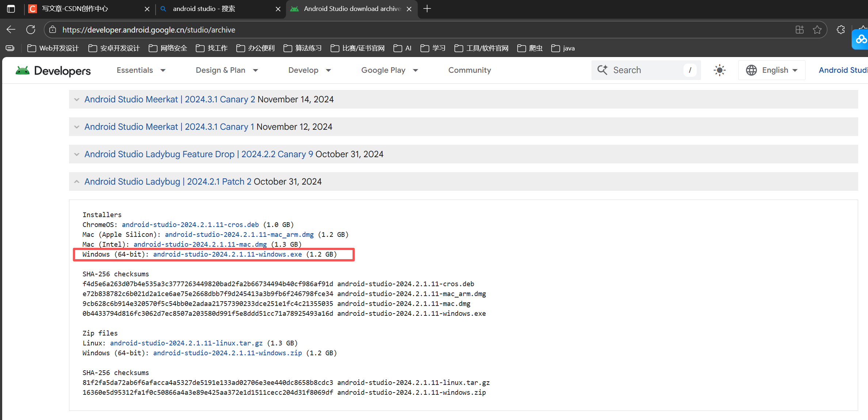Image resolution: width=868 pixels, height=420 pixels.
Task: Open the tab actions menu icon
Action: click(11, 9)
